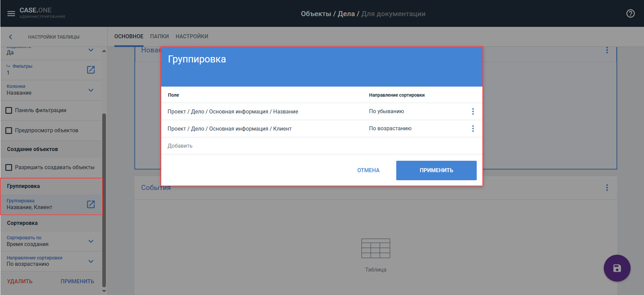Check Разрешить создавать объекты option
The image size is (644, 295).
(9, 167)
